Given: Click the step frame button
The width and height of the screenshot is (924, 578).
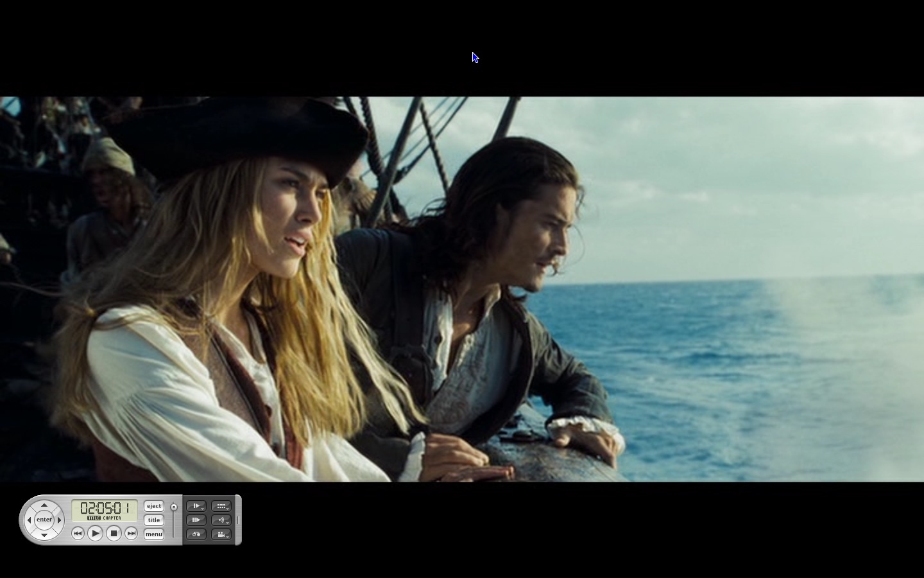Looking at the screenshot, I should (x=196, y=520).
